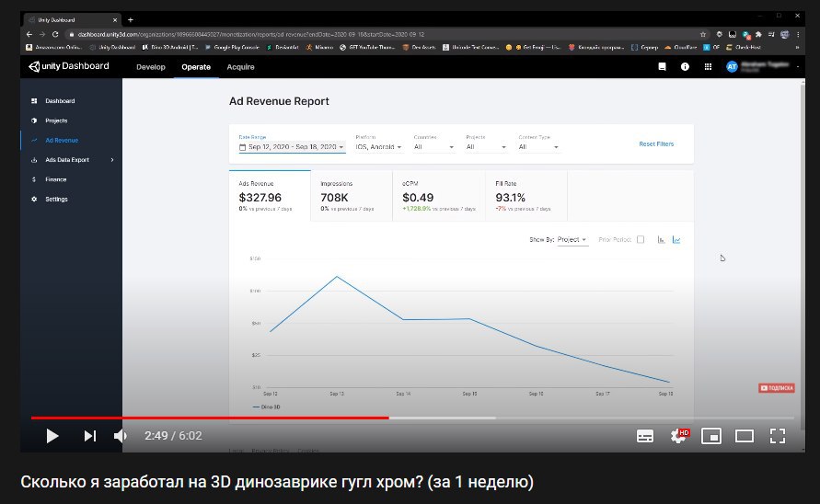Click the video title text below player

(x=277, y=482)
